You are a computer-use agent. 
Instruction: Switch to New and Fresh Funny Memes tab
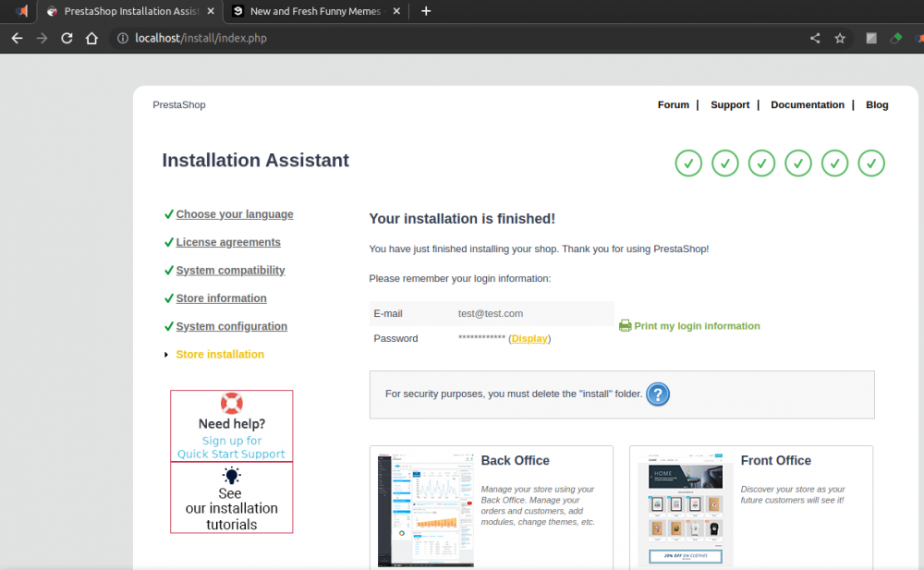click(x=314, y=11)
